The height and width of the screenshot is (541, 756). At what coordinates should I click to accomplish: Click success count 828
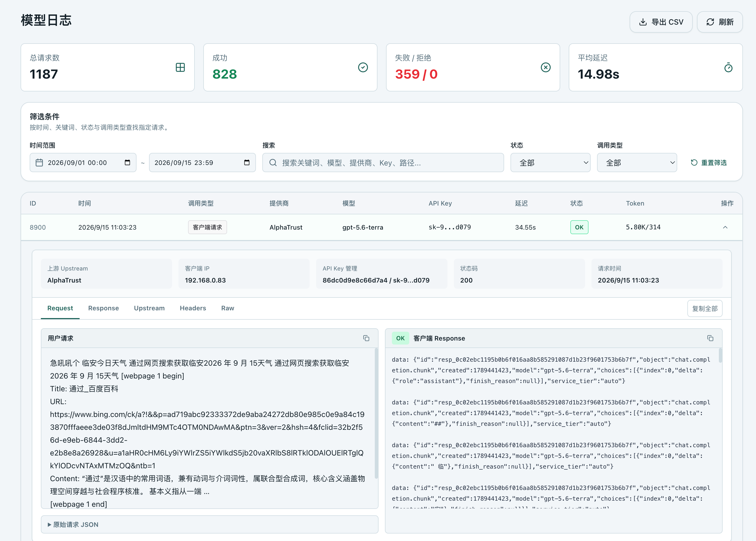pos(225,74)
